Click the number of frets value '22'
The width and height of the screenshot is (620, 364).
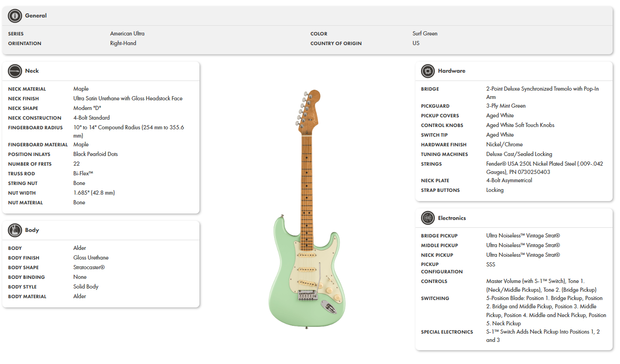pyautogui.click(x=76, y=164)
